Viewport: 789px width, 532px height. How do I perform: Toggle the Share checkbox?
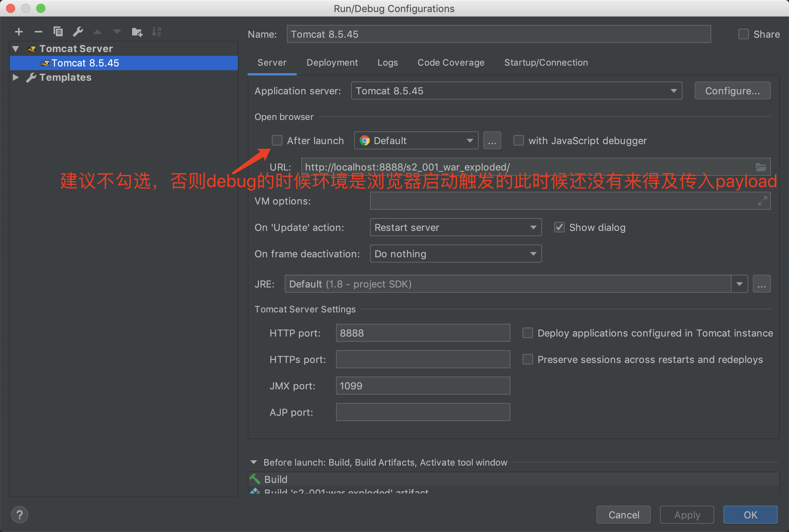pyautogui.click(x=744, y=34)
